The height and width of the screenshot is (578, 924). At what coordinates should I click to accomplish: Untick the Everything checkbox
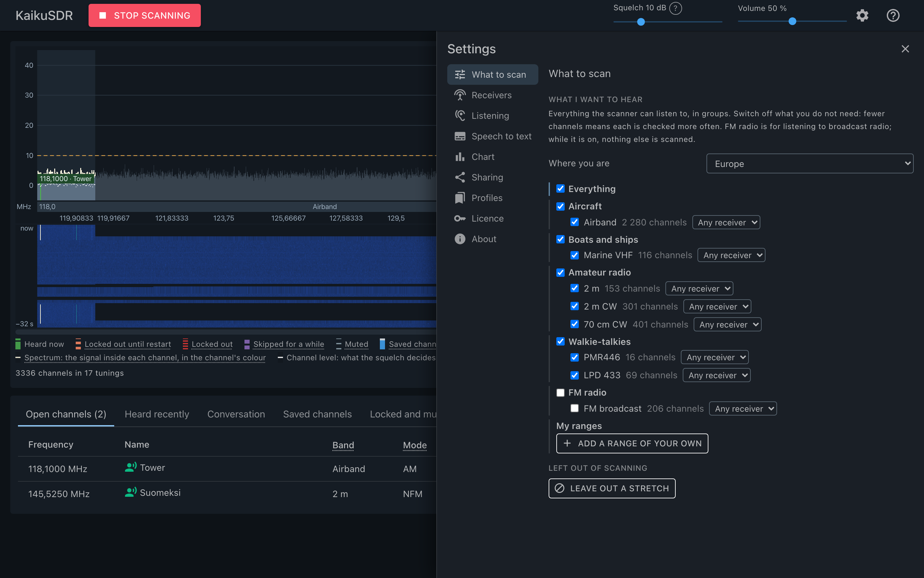[x=560, y=188]
